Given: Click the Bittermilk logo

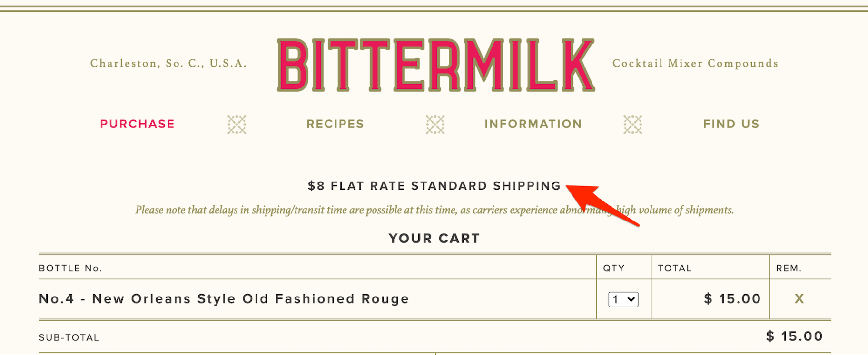Looking at the screenshot, I should click(x=435, y=65).
